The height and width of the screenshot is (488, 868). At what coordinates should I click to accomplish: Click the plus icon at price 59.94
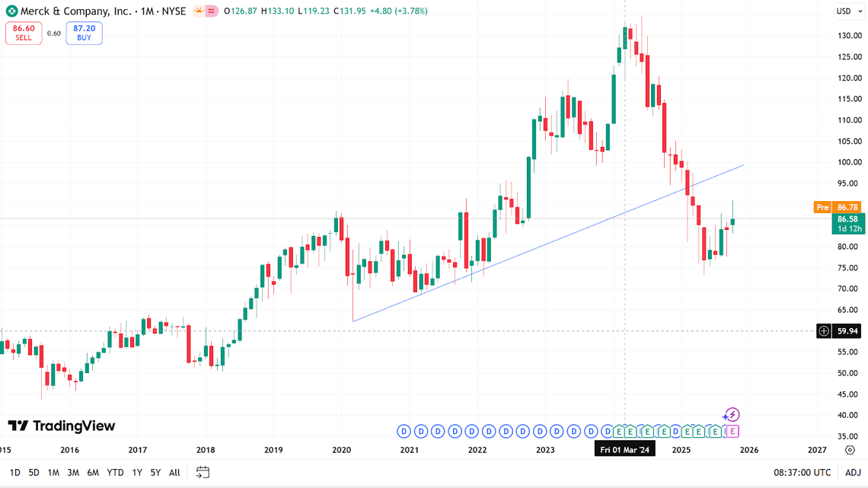click(824, 331)
